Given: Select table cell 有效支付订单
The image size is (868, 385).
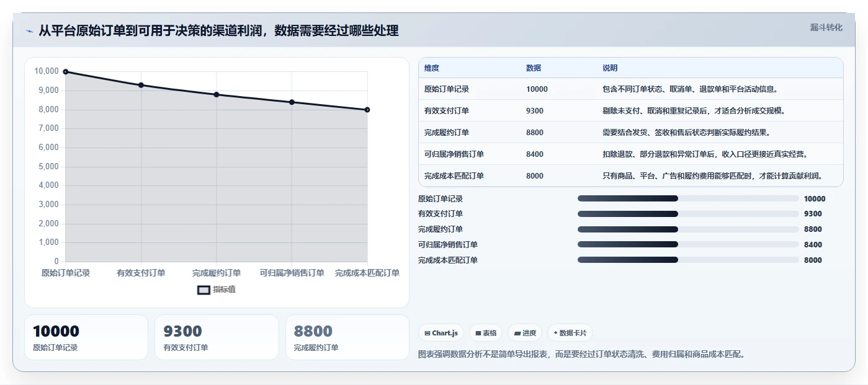Looking at the screenshot, I should tap(447, 111).
